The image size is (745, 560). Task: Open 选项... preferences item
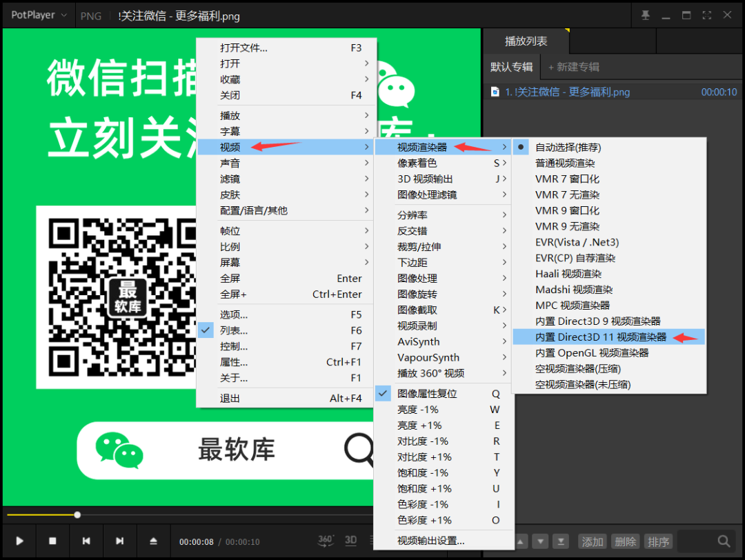(x=286, y=314)
